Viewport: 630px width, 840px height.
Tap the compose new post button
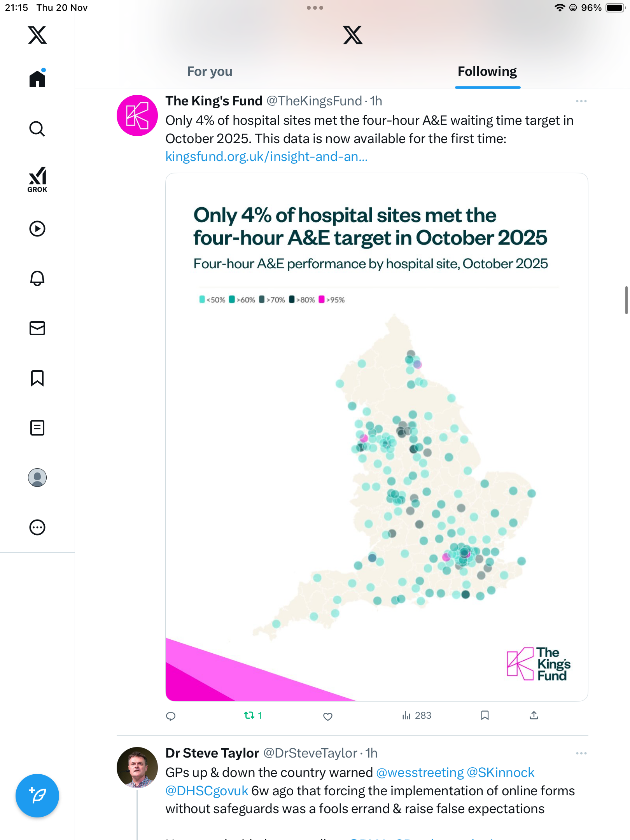(x=37, y=796)
